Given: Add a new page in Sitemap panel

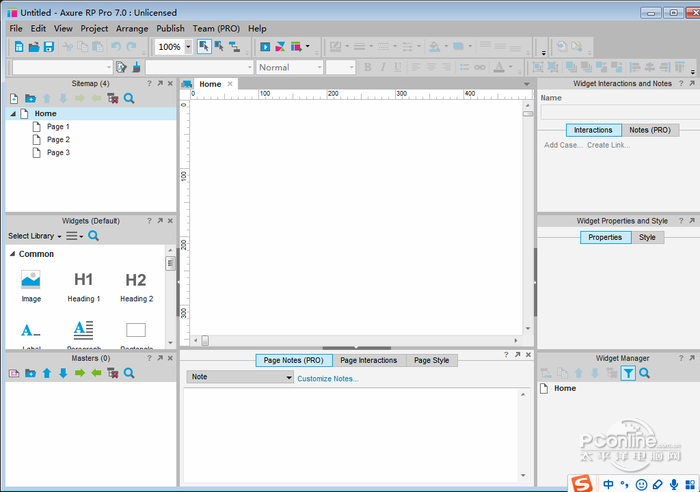Looking at the screenshot, I should 14,99.
